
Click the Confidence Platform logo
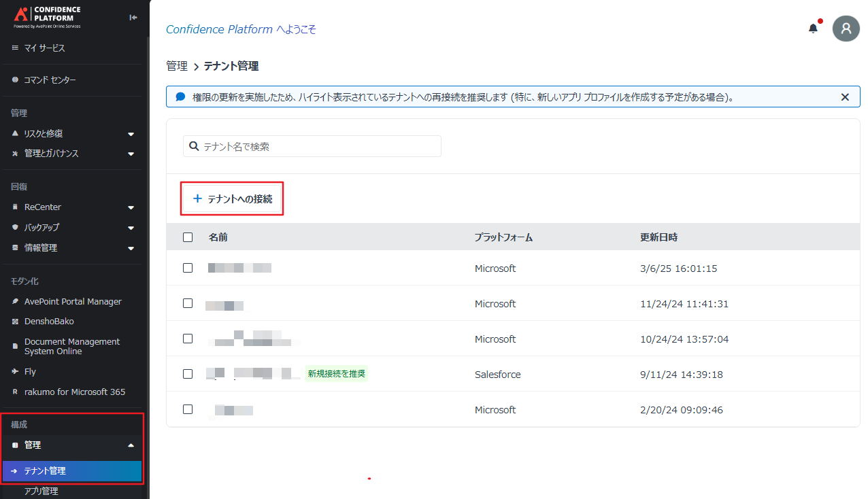(47, 17)
